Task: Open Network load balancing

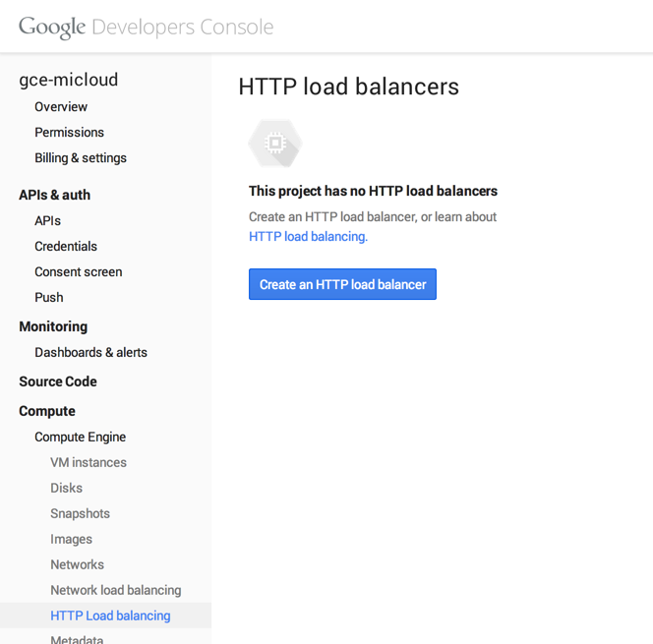Action: tap(116, 590)
